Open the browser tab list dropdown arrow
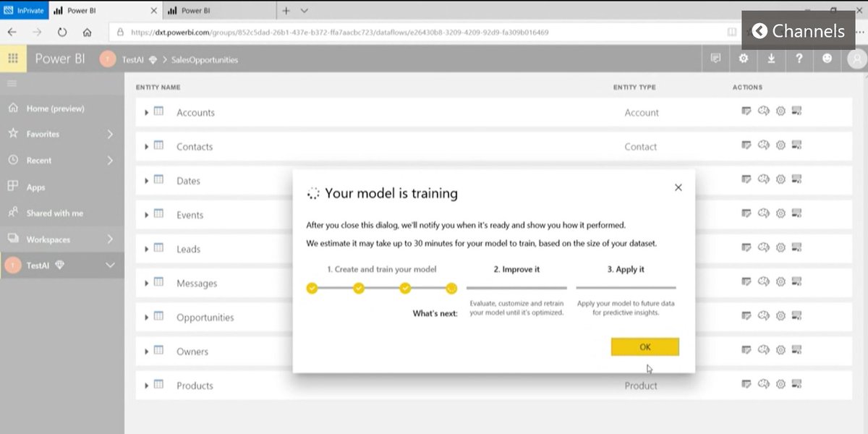 pos(305,11)
